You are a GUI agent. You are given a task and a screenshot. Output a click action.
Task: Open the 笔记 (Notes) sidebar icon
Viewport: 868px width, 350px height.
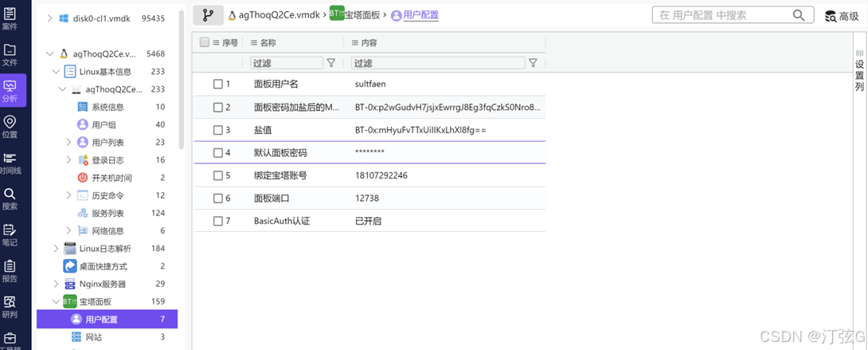(x=10, y=235)
